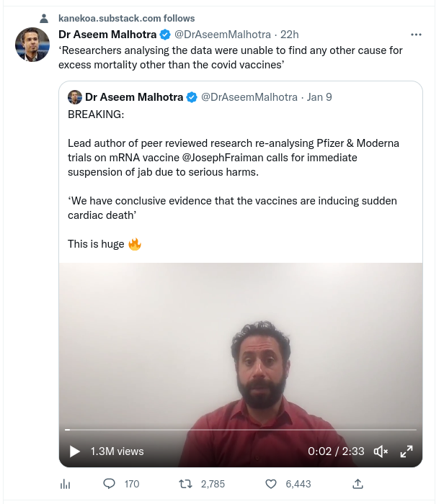The width and height of the screenshot is (444, 504).
Task: Click the share upload icon
Action: [358, 484]
